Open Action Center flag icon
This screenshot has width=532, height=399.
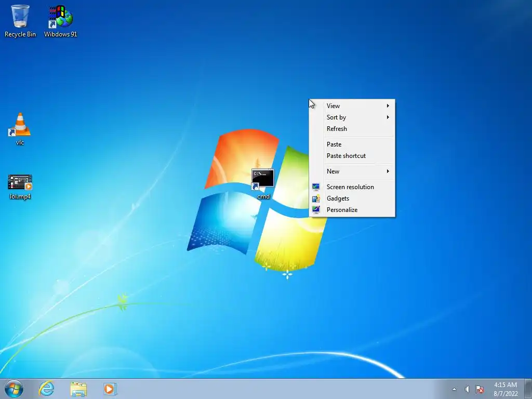[x=480, y=389]
